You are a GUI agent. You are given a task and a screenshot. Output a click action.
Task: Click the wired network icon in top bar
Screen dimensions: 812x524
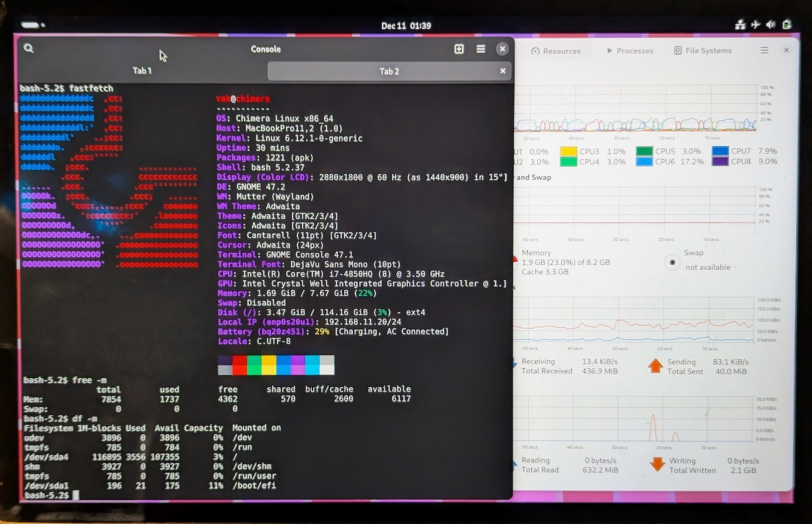[x=740, y=25]
